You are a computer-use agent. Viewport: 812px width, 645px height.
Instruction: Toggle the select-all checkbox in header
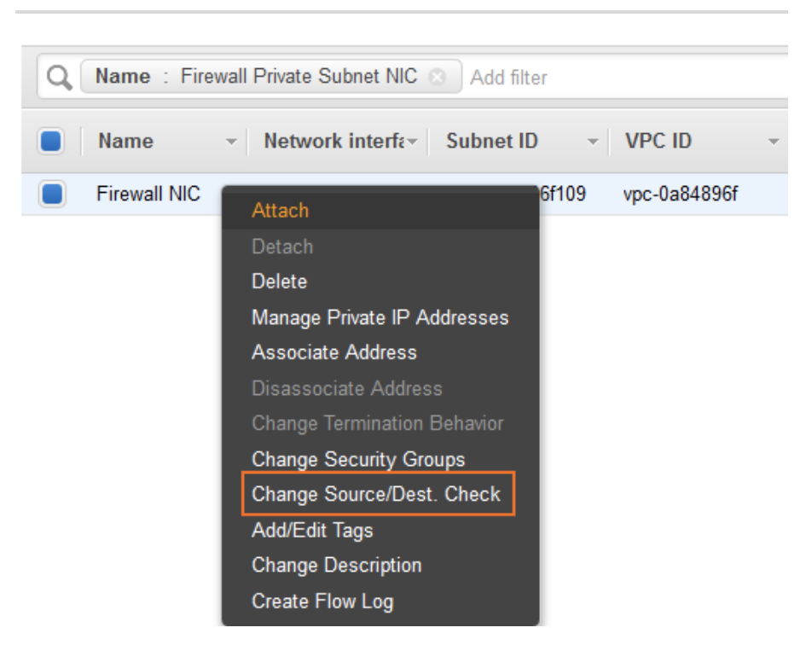(51, 141)
